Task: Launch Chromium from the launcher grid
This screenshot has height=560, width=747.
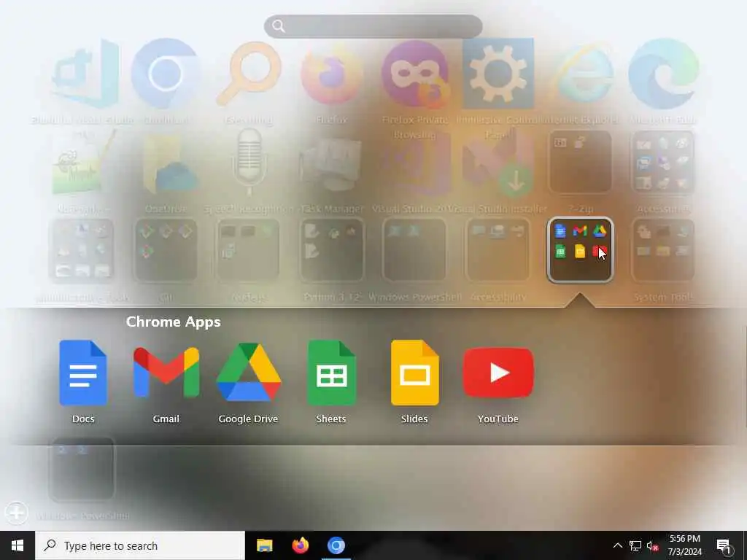Action: (x=166, y=74)
